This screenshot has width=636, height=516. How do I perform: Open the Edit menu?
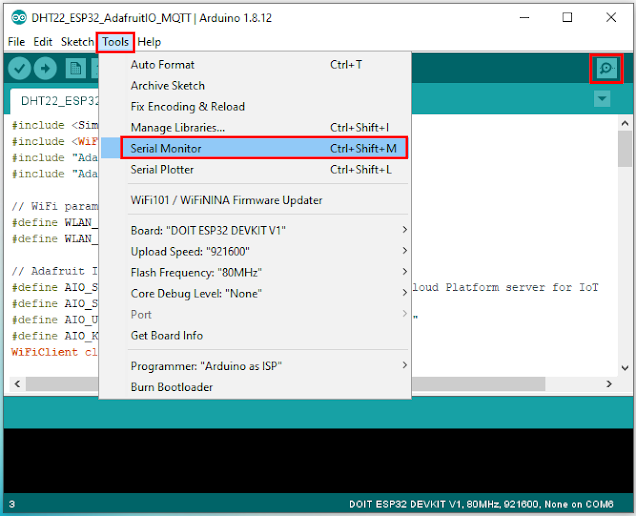click(x=43, y=42)
